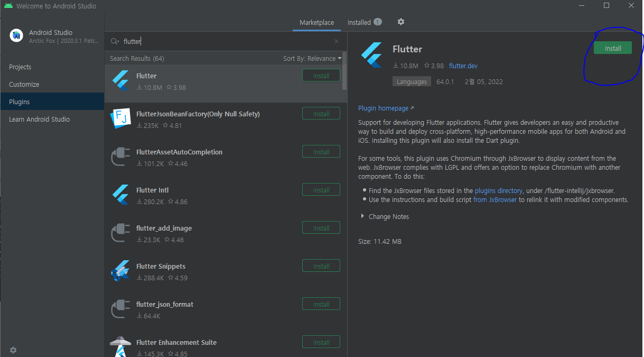Image resolution: width=644 pixels, height=357 pixels.
Task: Select flutter_json_format plugin name
Action: point(165,305)
